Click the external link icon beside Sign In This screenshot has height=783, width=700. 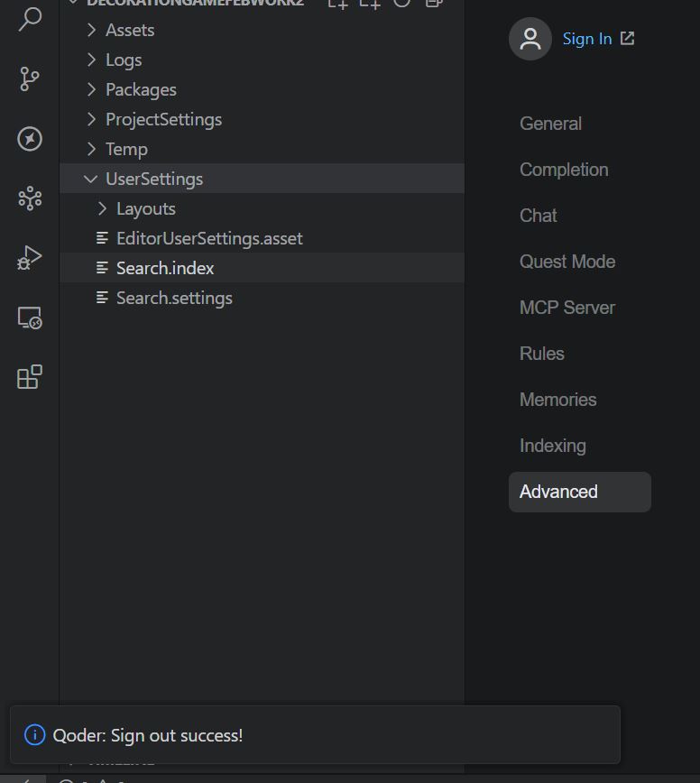coord(627,39)
